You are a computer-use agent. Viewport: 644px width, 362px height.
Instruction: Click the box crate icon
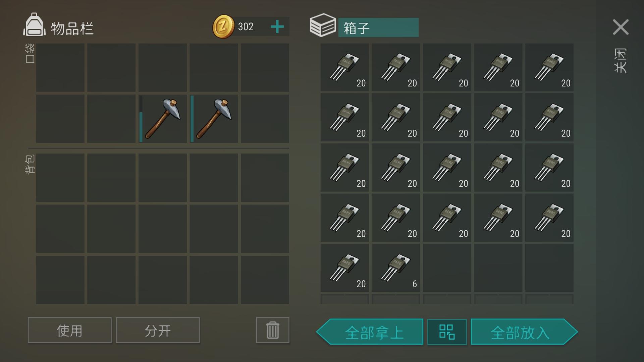click(322, 25)
